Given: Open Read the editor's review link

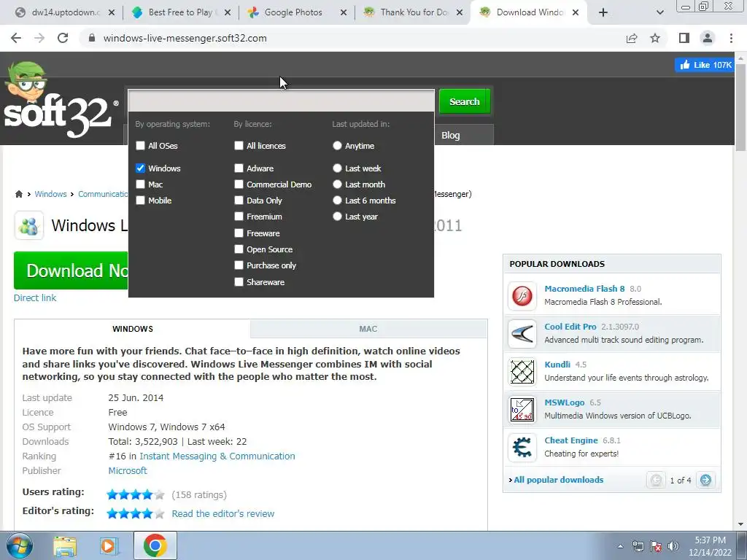Looking at the screenshot, I should tap(223, 513).
